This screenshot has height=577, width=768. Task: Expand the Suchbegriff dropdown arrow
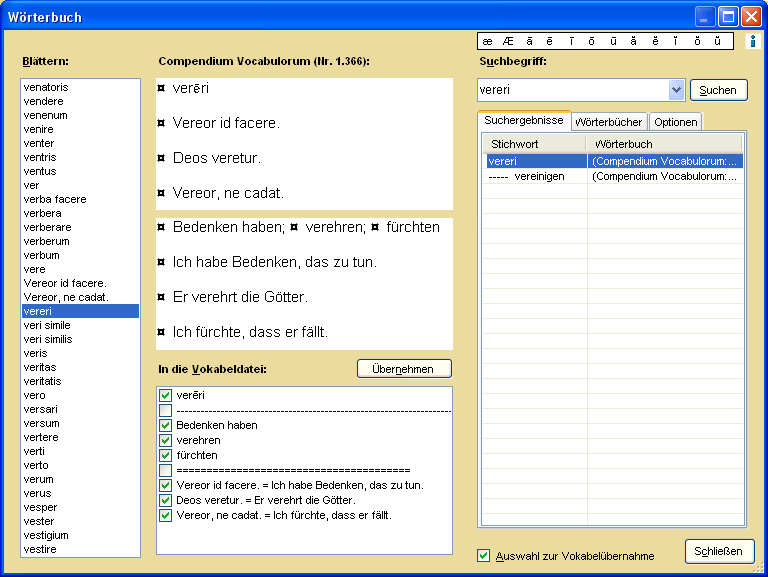[x=676, y=90]
